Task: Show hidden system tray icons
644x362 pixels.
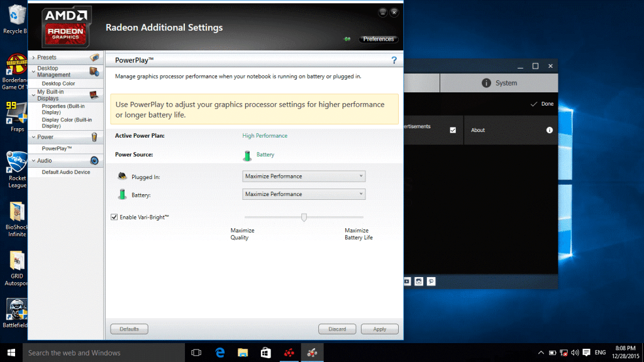Action: click(x=541, y=353)
